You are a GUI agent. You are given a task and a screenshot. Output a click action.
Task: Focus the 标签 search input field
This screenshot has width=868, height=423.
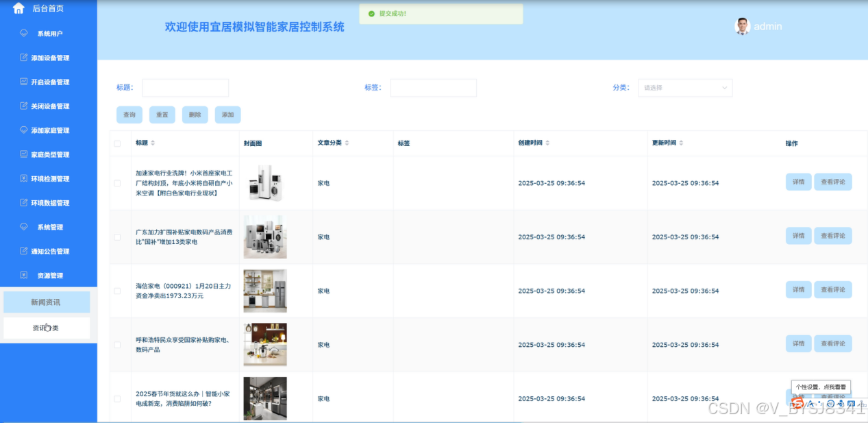tap(434, 88)
